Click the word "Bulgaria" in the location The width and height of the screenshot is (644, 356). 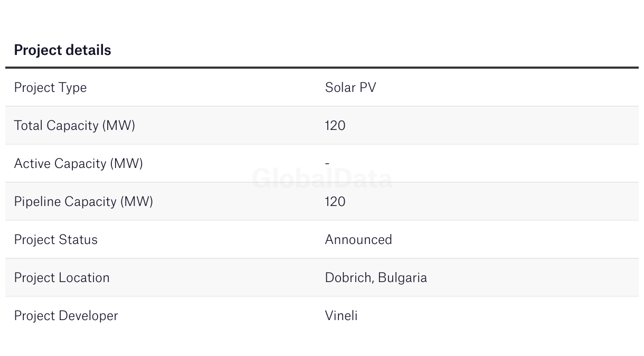(x=403, y=278)
